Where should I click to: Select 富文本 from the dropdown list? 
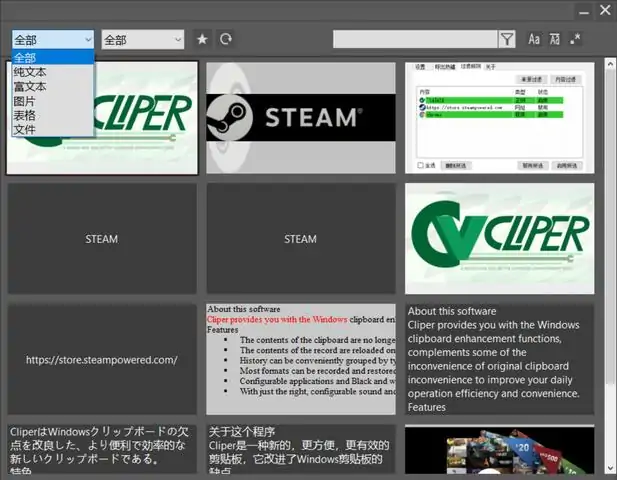pyautogui.click(x=30, y=87)
